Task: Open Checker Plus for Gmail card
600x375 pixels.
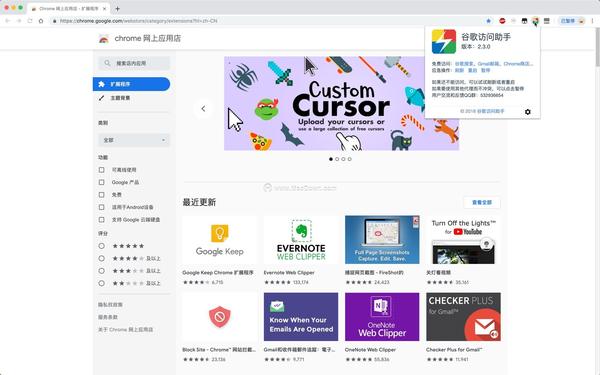Action: tap(463, 328)
